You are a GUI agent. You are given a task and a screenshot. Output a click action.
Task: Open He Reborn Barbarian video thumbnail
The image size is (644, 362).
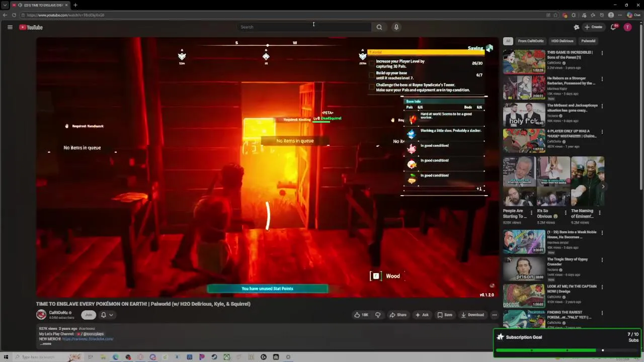524,87
